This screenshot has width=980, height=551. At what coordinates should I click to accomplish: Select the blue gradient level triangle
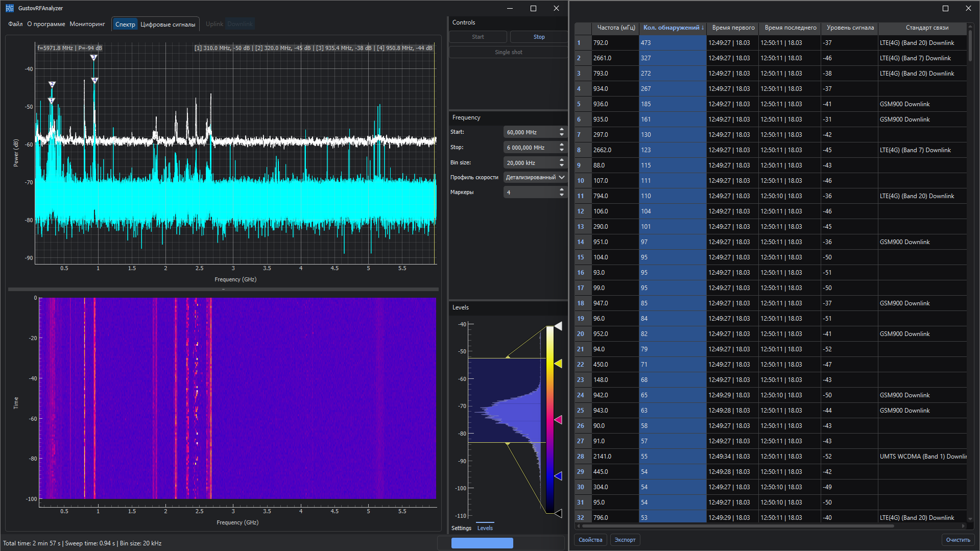pos(558,476)
